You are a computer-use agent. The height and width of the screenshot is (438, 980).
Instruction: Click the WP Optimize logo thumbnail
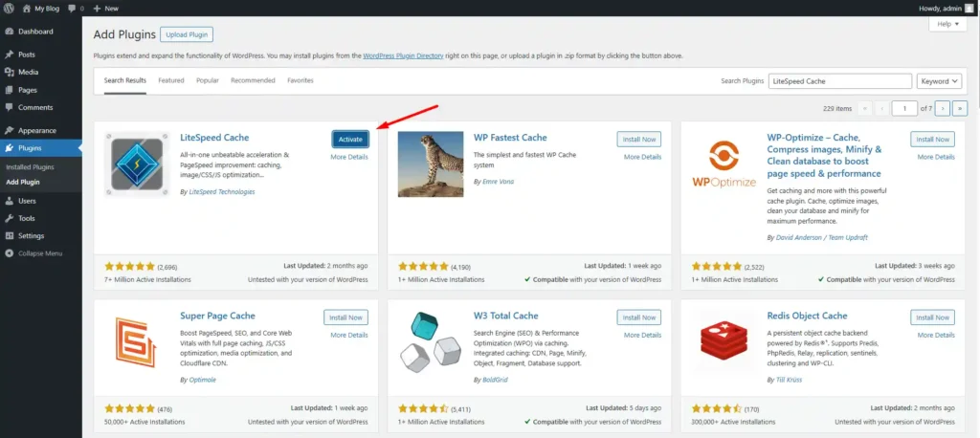click(x=724, y=164)
